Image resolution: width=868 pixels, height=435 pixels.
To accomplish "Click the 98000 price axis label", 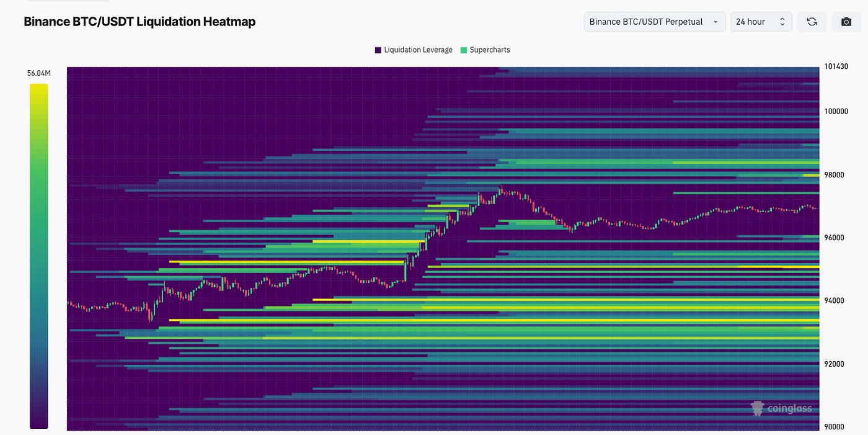I will pyautogui.click(x=834, y=175).
